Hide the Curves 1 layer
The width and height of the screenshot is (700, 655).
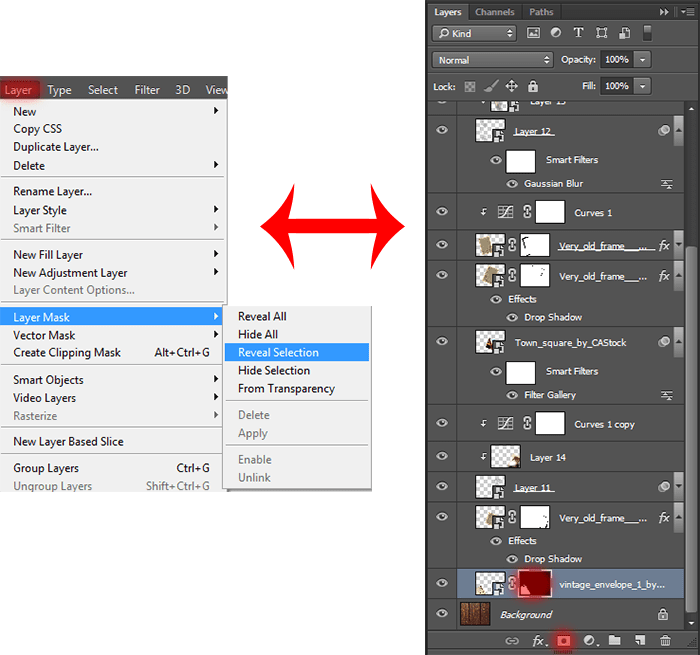coord(442,211)
